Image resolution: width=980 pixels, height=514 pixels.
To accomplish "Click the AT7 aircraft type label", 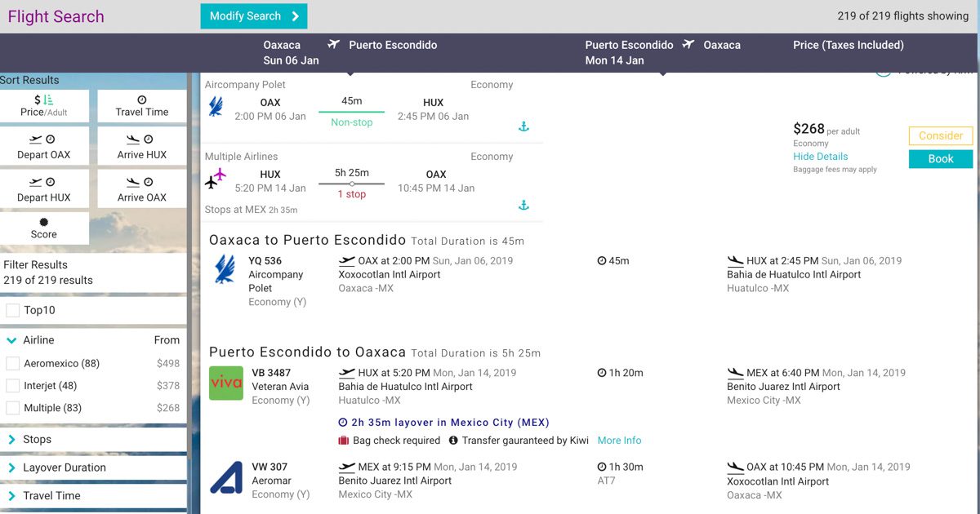I will tap(607, 481).
